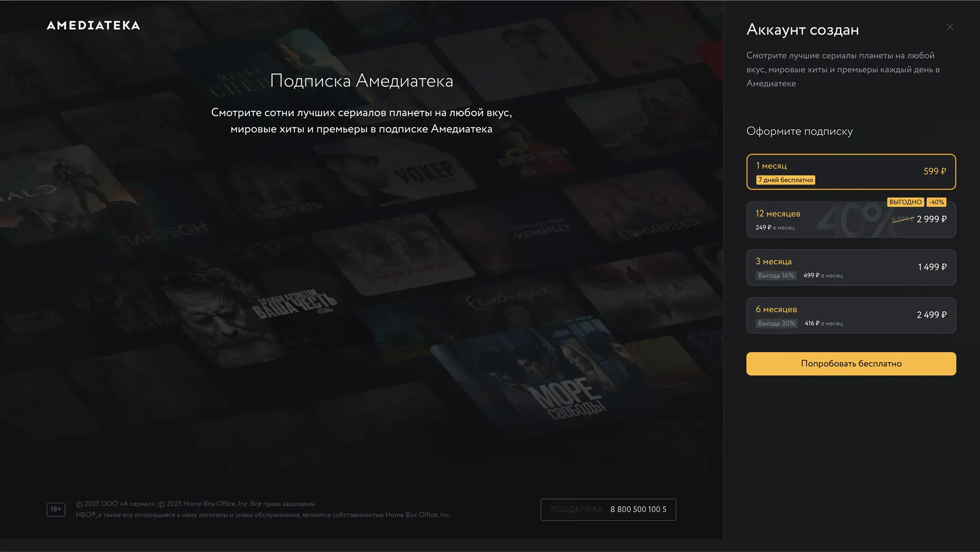Click the -40% discount tag

click(x=936, y=202)
